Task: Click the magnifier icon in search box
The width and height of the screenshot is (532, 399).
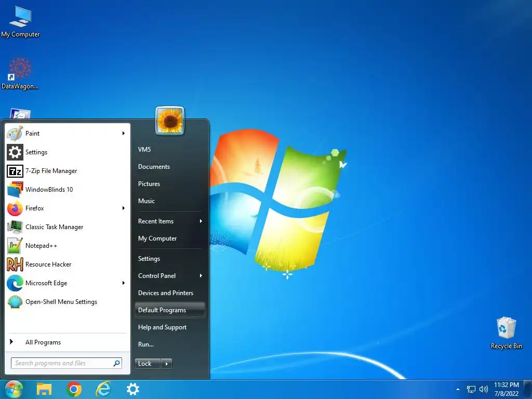Action: pyautogui.click(x=116, y=363)
